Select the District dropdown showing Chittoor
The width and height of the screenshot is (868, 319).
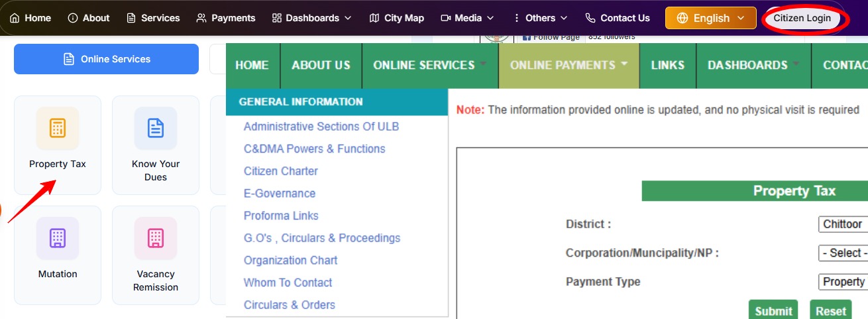point(843,224)
